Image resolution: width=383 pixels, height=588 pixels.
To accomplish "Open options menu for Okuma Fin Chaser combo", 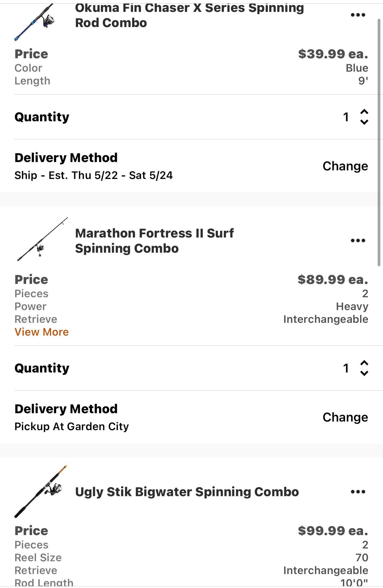I will [x=358, y=15].
